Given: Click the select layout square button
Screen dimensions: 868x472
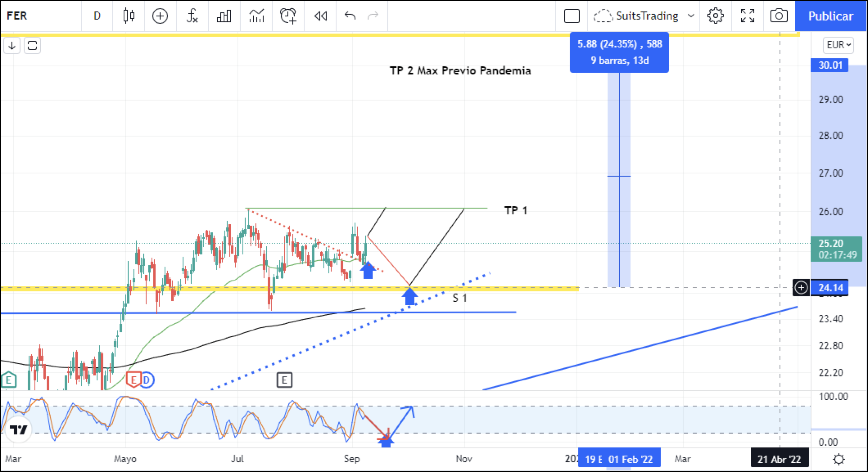Looking at the screenshot, I should click(x=571, y=16).
